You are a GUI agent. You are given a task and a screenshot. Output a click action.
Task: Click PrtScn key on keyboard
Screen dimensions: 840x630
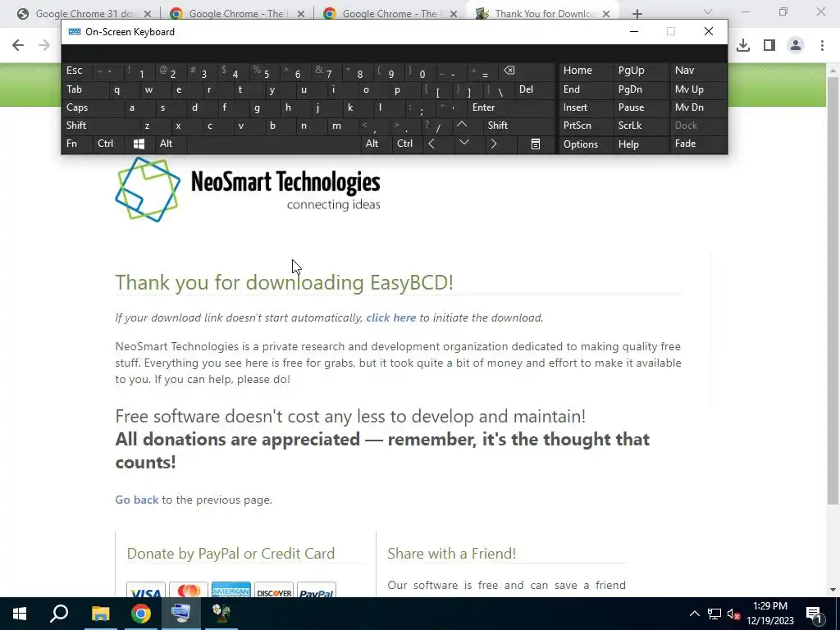click(586, 126)
